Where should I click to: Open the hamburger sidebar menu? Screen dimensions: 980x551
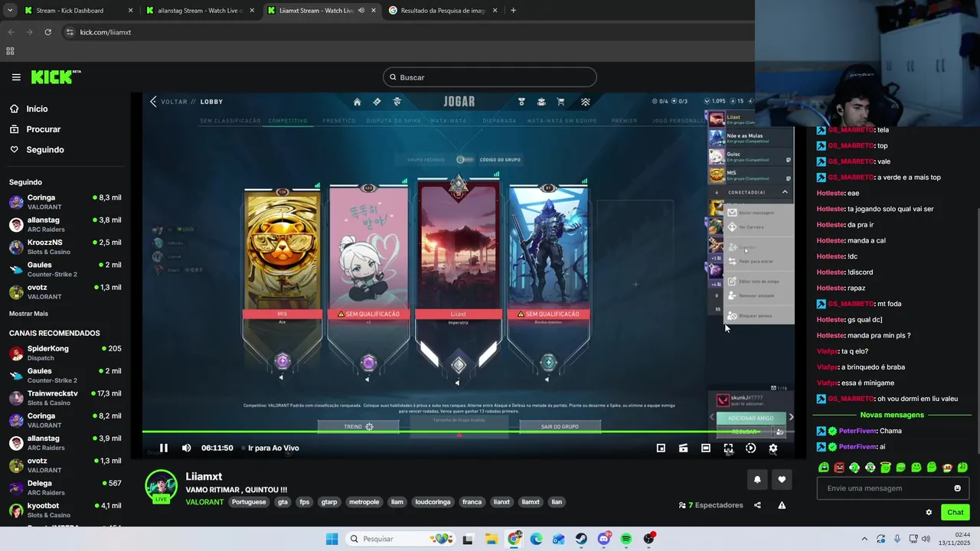pyautogui.click(x=16, y=77)
